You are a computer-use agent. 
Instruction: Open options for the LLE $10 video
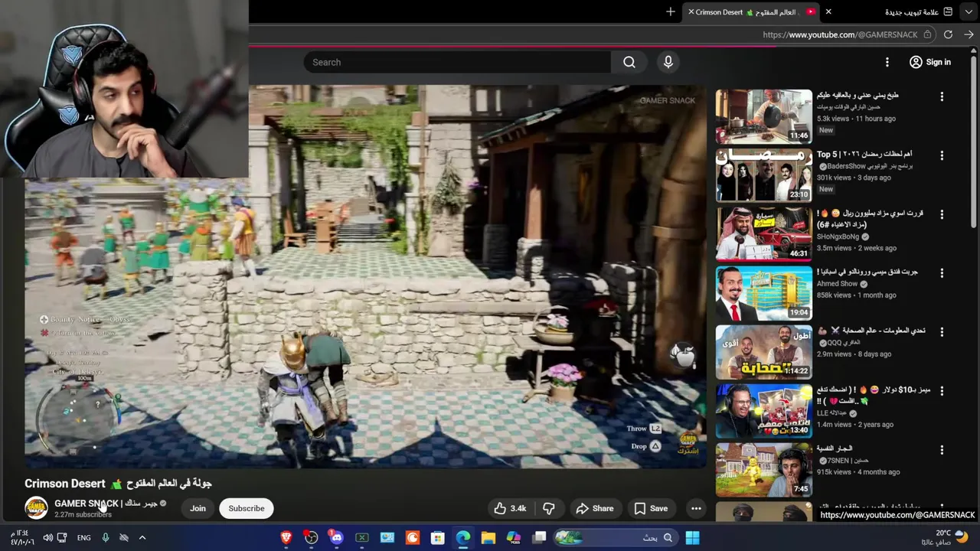942,391
